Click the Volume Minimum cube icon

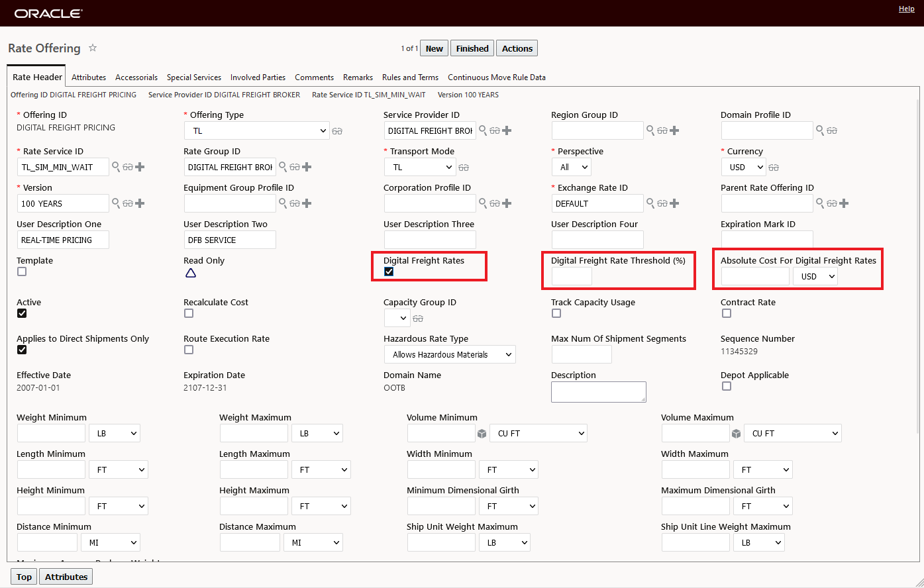[482, 434]
